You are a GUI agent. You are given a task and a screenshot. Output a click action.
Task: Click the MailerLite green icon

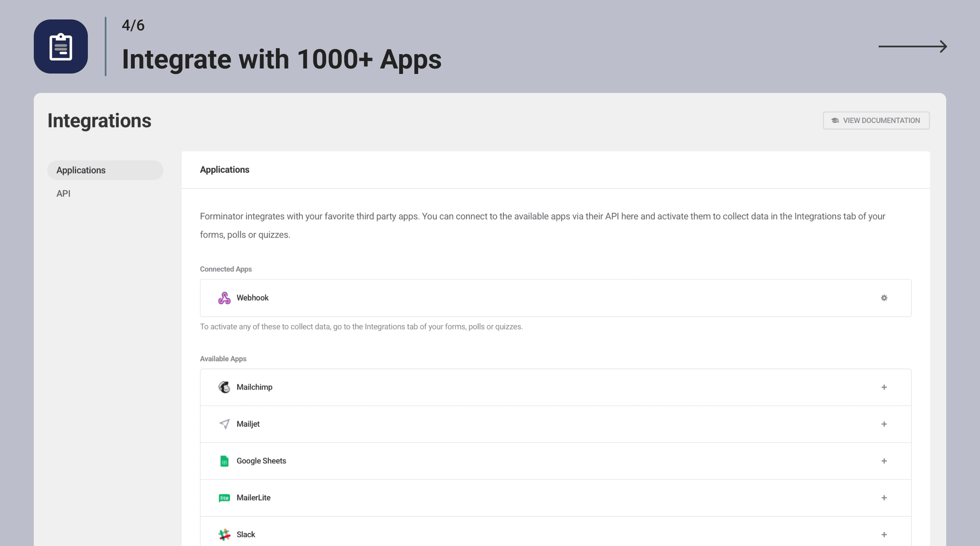[x=224, y=498]
